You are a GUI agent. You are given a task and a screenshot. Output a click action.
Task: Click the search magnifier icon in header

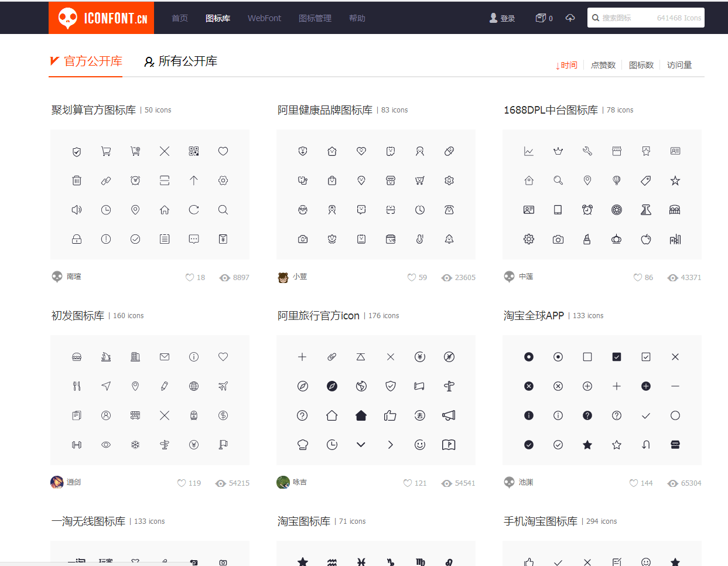pos(596,18)
